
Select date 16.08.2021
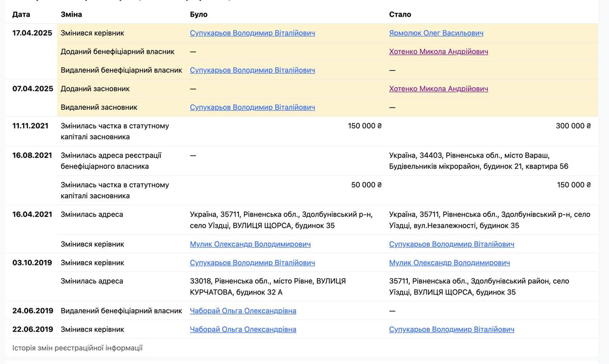point(32,155)
